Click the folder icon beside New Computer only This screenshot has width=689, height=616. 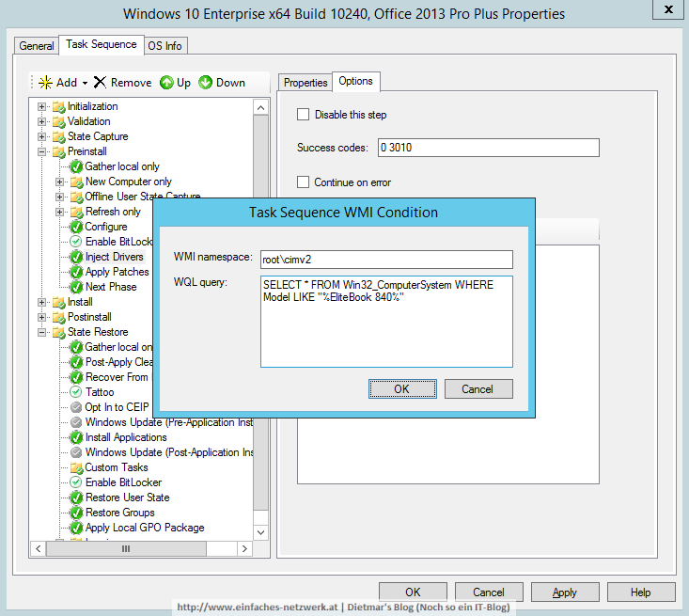click(x=76, y=182)
